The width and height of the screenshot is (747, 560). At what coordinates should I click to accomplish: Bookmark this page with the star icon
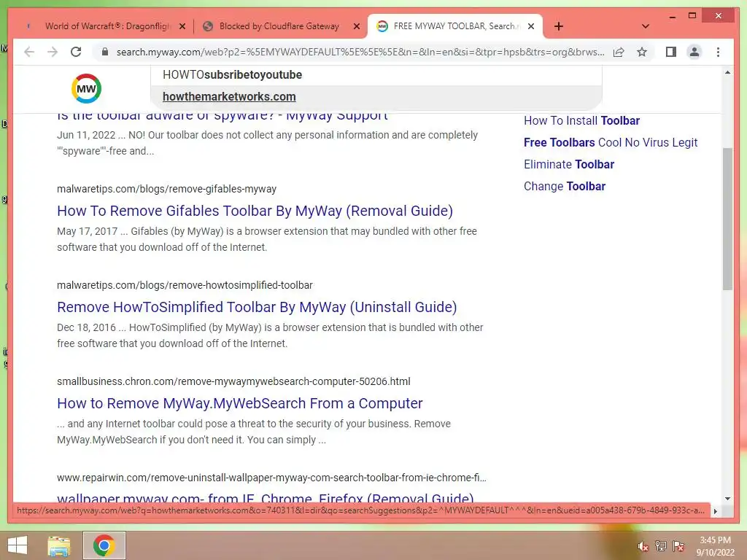[x=642, y=52]
